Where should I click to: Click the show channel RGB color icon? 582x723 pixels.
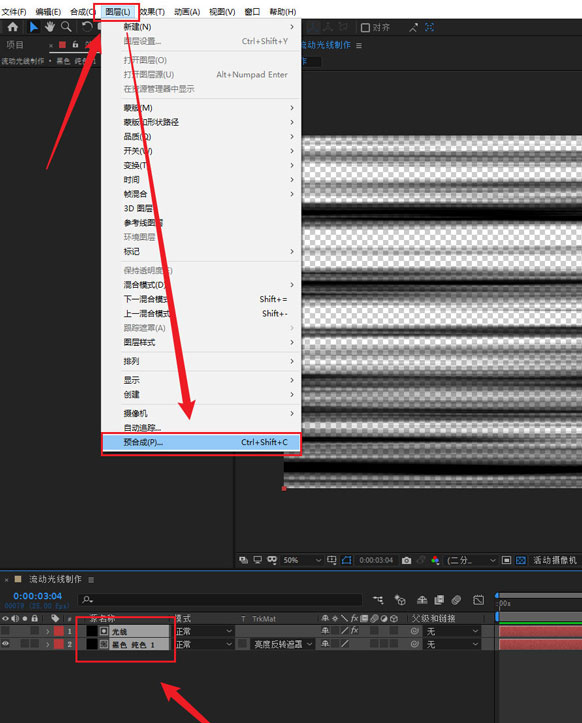[435, 560]
